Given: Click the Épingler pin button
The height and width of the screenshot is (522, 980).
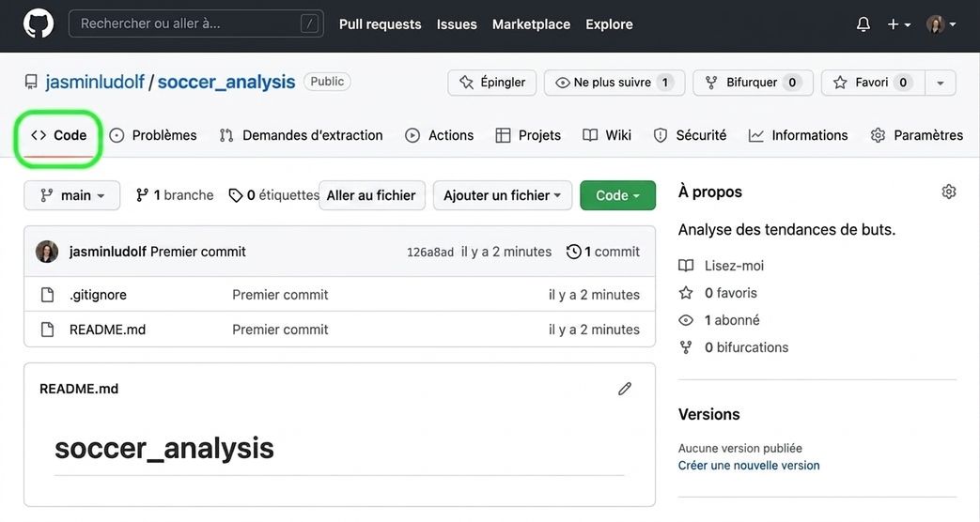Looking at the screenshot, I should point(491,83).
